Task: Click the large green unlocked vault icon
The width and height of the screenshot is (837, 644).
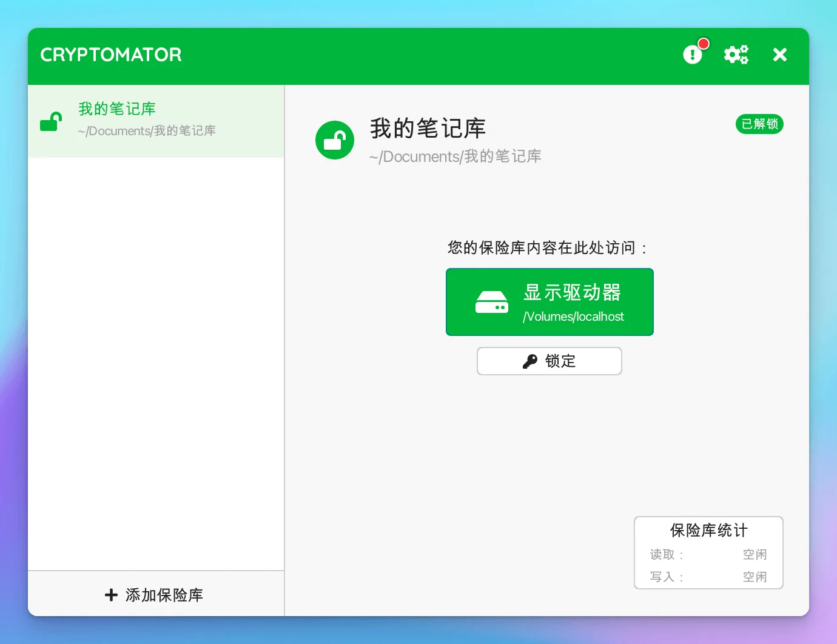Action: [335, 140]
